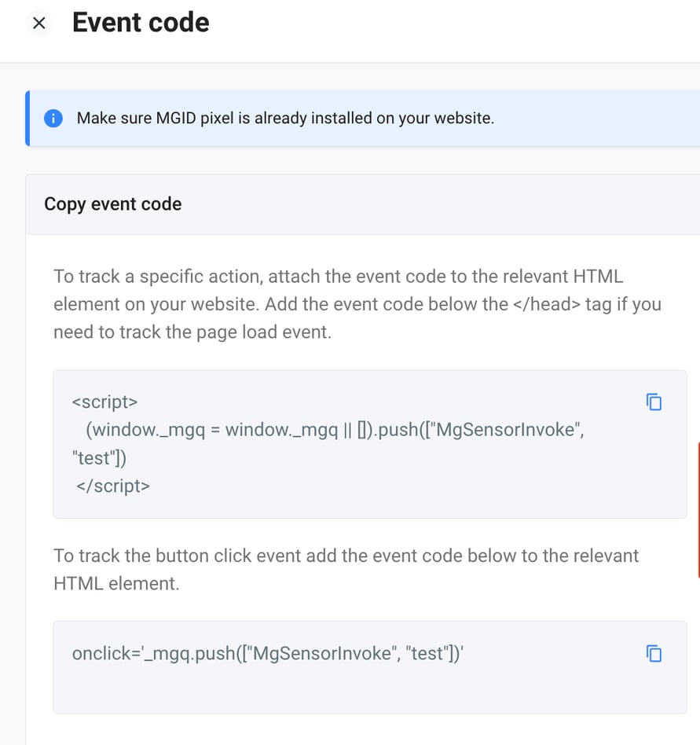Click the closing </script> tag line
The width and height of the screenshot is (700, 745).
[x=113, y=486]
